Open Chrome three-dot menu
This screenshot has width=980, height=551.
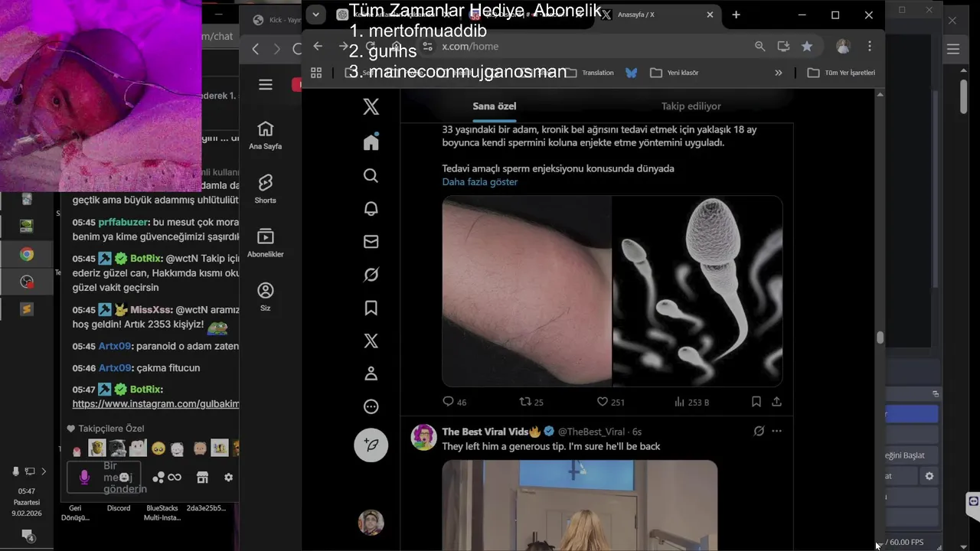(x=870, y=46)
